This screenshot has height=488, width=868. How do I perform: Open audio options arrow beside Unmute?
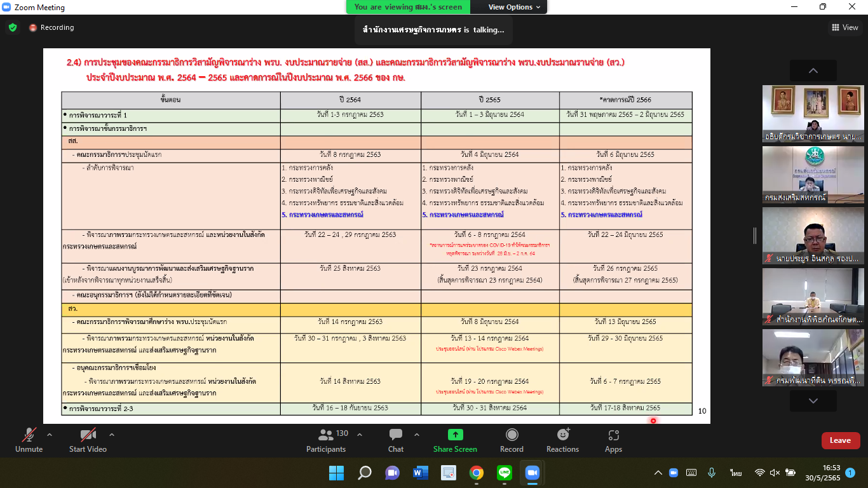(x=50, y=435)
